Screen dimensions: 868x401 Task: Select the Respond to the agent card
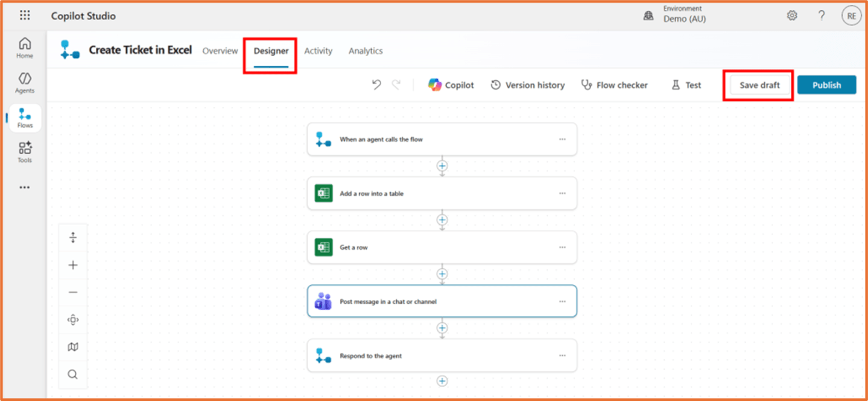pyautogui.click(x=442, y=356)
